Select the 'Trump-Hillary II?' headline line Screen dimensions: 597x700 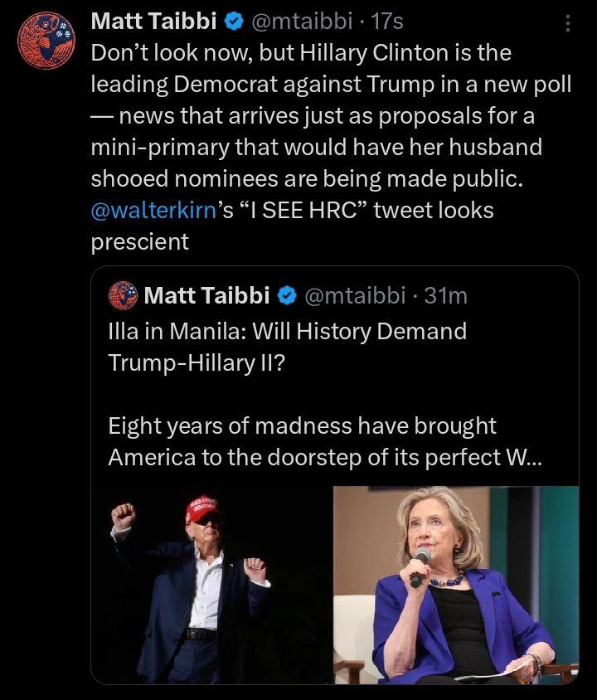pyautogui.click(x=197, y=362)
